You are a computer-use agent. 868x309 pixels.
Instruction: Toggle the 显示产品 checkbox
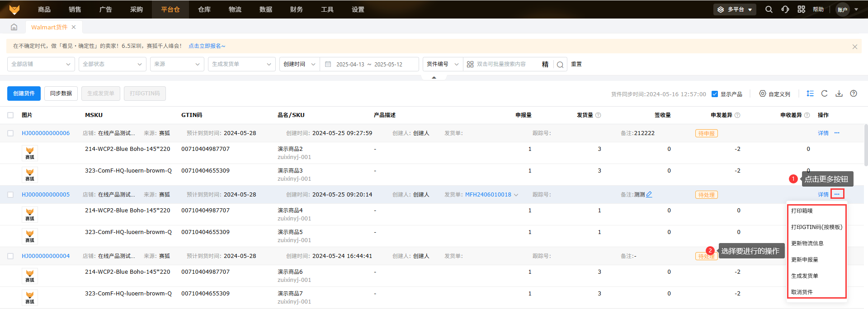coord(715,94)
